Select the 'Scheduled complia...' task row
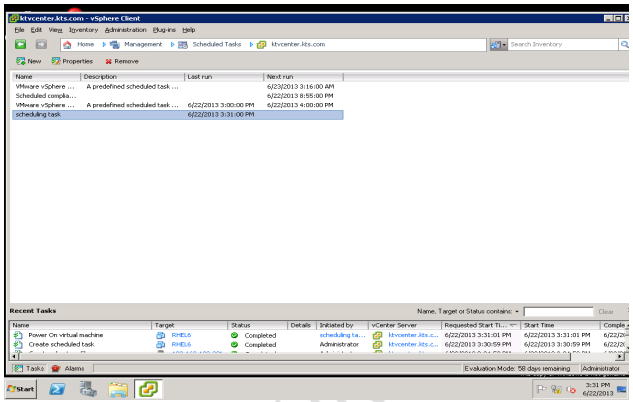 point(178,96)
